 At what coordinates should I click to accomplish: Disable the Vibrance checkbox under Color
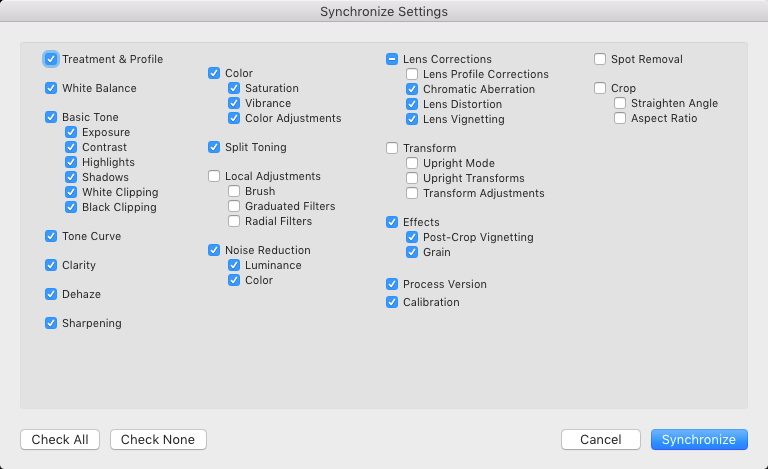(234, 103)
